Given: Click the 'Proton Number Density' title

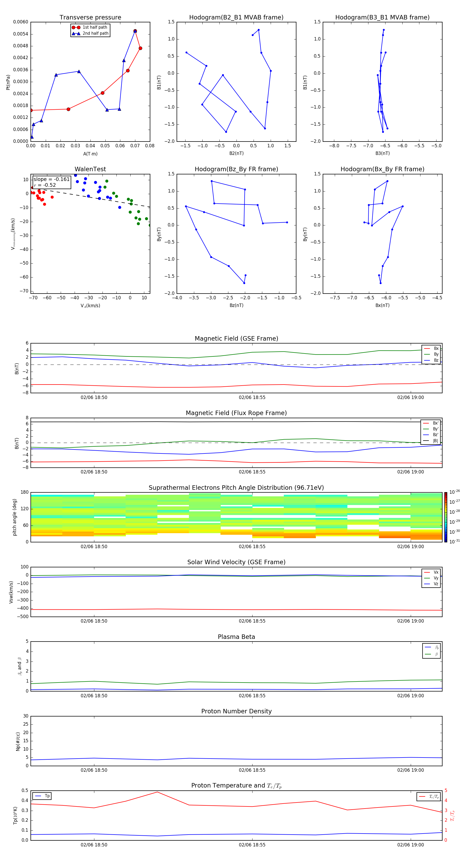Looking at the screenshot, I should click(236, 711).
